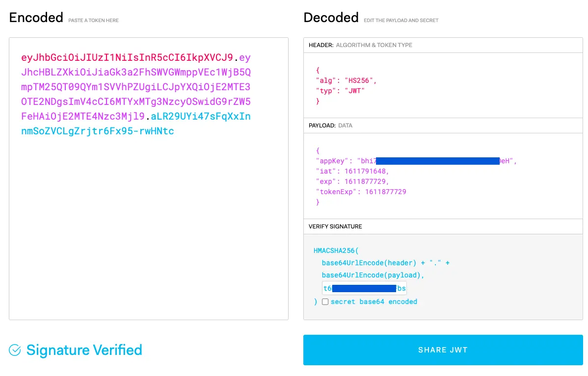Click the blue signature segment of encoded token

coord(97,131)
